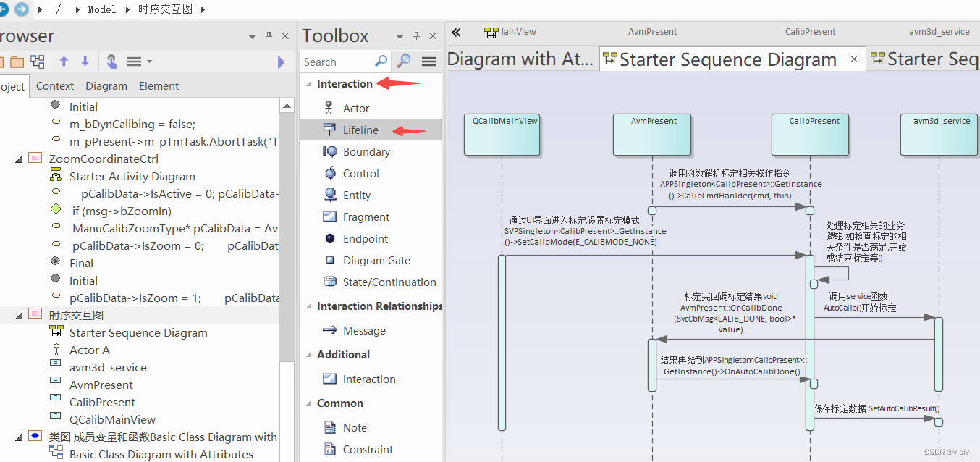The image size is (980, 462).
Task: Select 'if (msg->bZoomIn)' decision node in tree
Action: [122, 211]
